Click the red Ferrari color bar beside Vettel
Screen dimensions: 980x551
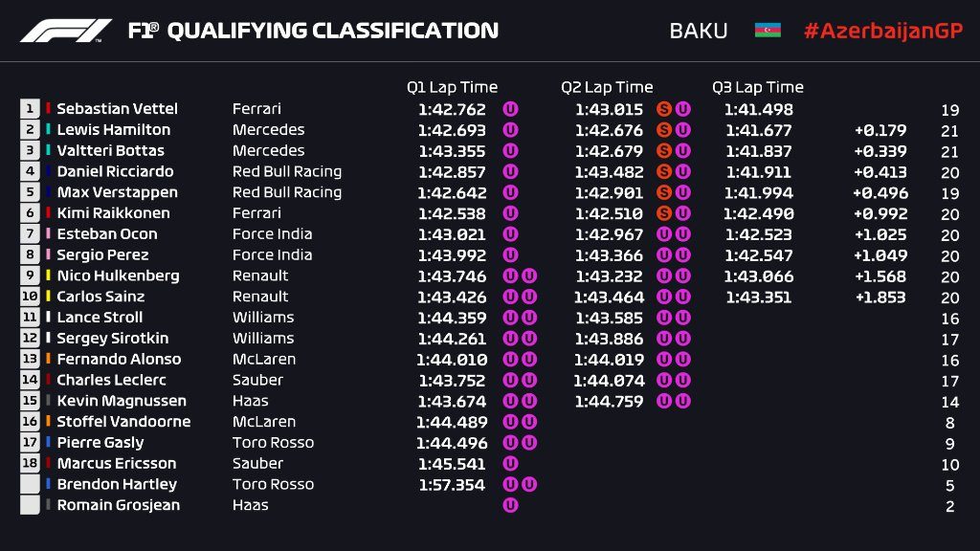tap(49, 109)
